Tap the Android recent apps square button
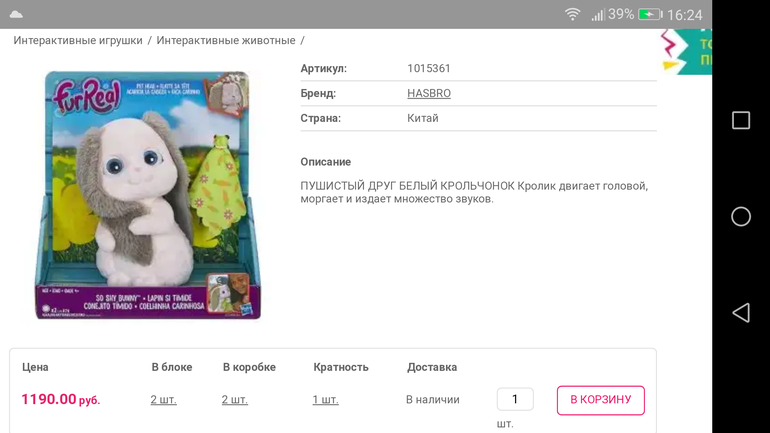Image resolution: width=770 pixels, height=433 pixels. [741, 120]
